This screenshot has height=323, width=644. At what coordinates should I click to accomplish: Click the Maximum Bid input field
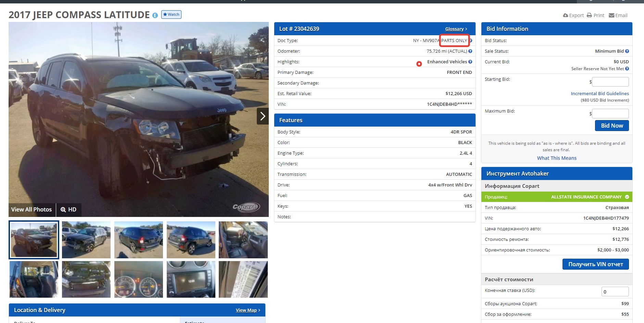(x=610, y=114)
